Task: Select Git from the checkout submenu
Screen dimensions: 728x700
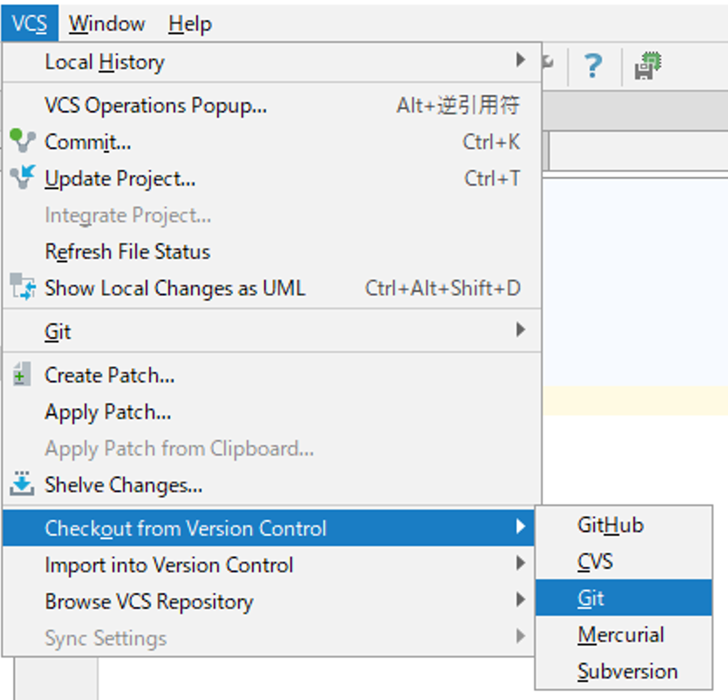Action: click(x=590, y=598)
